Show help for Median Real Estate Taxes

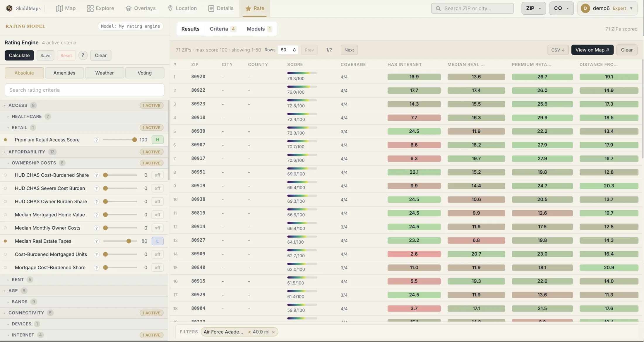[96, 241]
